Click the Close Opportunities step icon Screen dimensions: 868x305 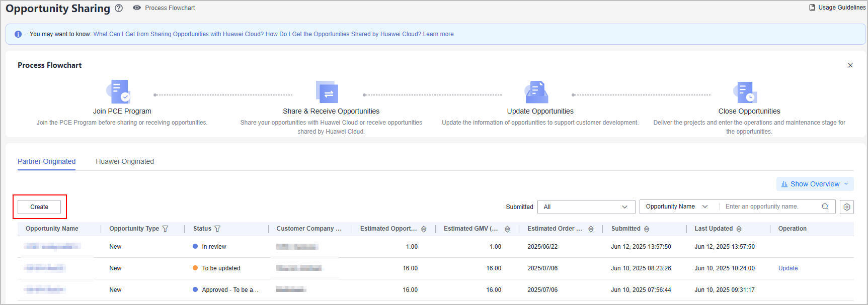[x=745, y=92]
